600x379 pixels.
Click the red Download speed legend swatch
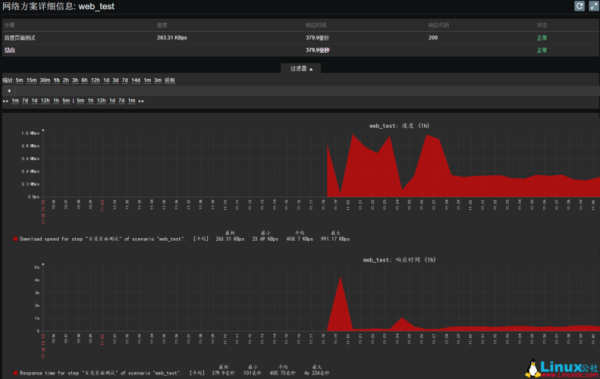pyautogui.click(x=15, y=239)
